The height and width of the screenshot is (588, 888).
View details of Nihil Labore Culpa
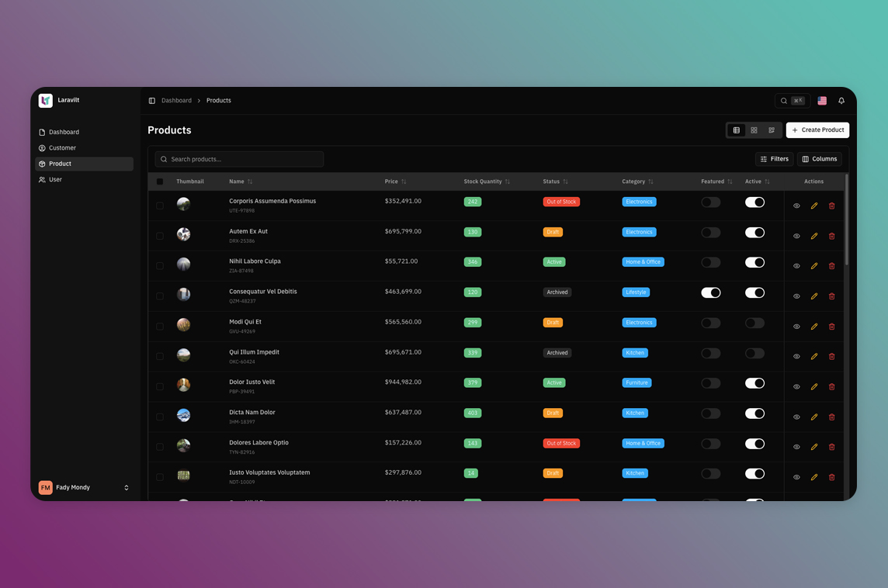(796, 266)
